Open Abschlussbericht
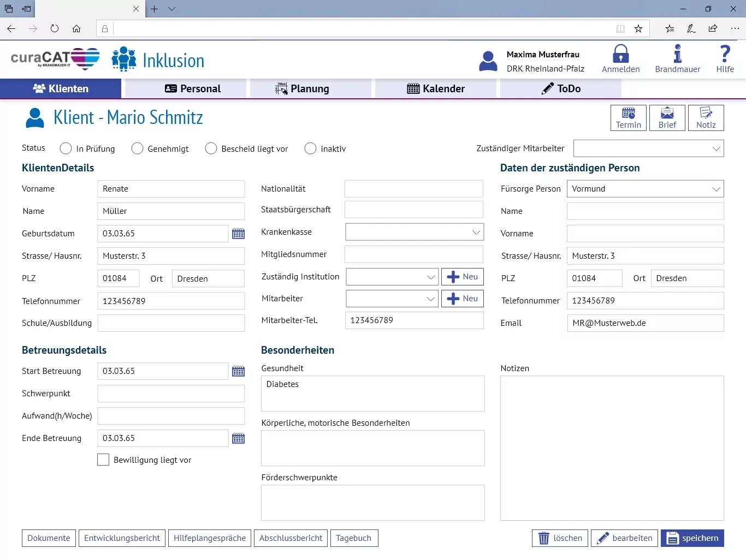The width and height of the screenshot is (746, 560). click(x=291, y=538)
